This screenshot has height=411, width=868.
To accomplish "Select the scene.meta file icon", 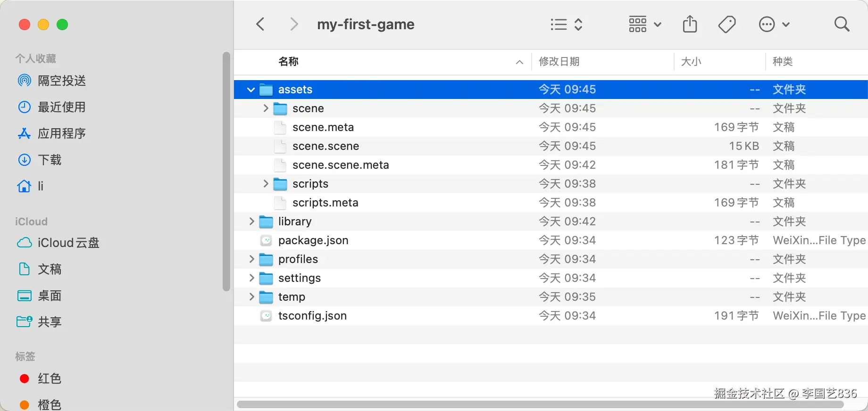I will (x=280, y=127).
